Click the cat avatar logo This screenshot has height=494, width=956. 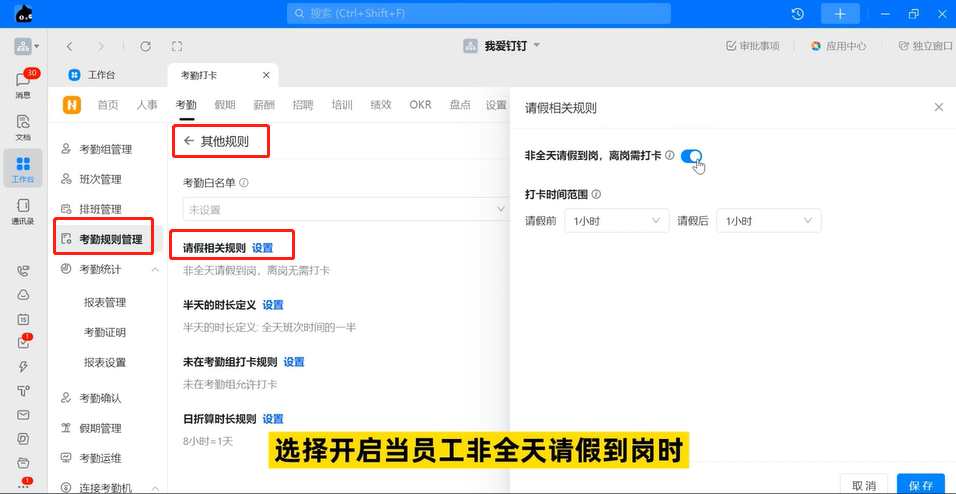pyautogui.click(x=24, y=13)
